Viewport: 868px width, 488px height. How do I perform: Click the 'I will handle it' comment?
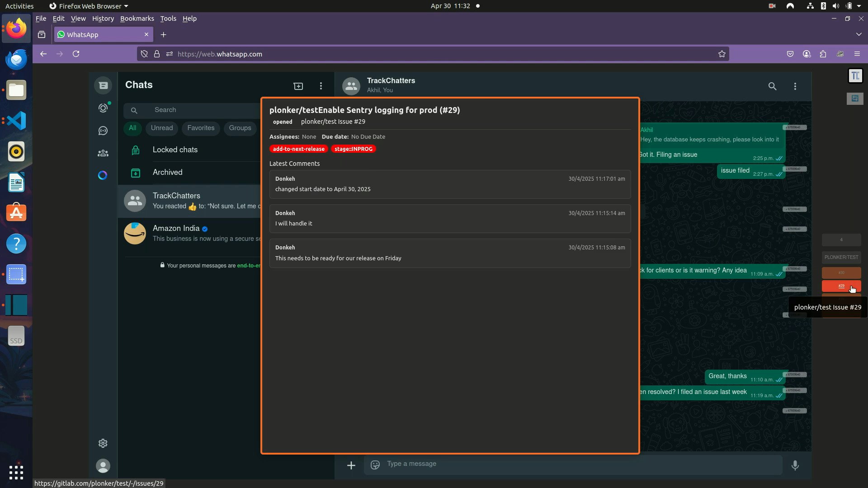450,219
